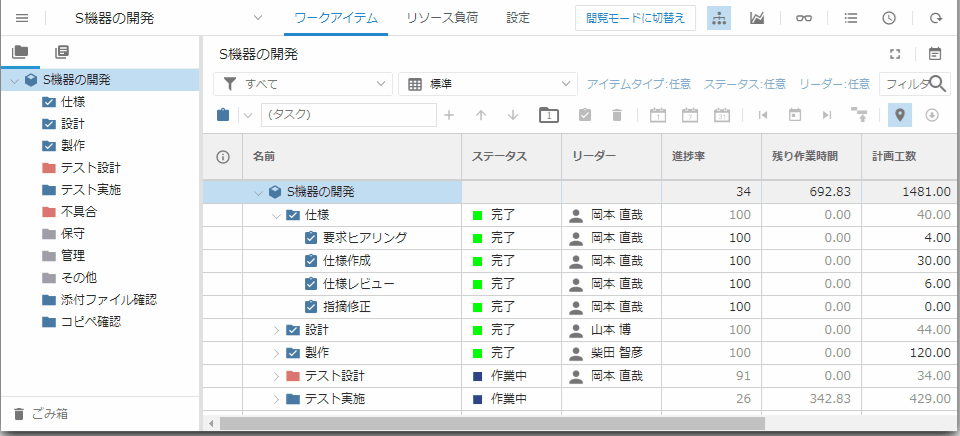Expand the テスト設計 row in table
960x436 pixels.
(x=276, y=376)
